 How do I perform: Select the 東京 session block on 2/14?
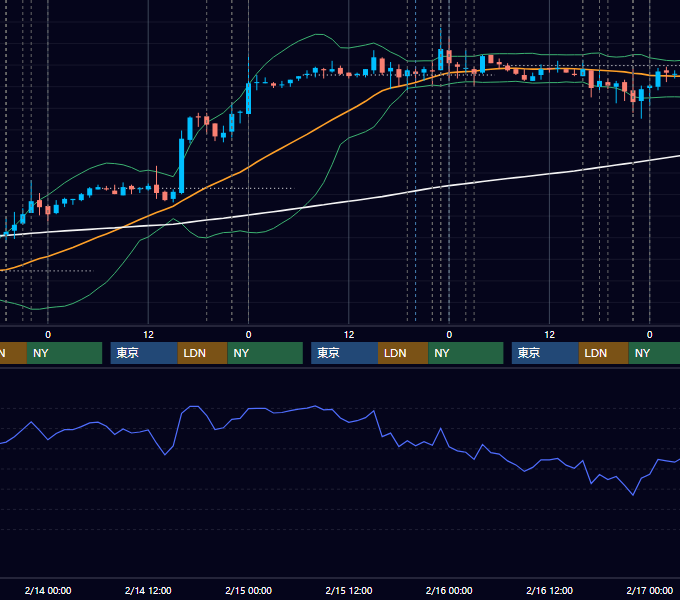pyautogui.click(x=144, y=353)
